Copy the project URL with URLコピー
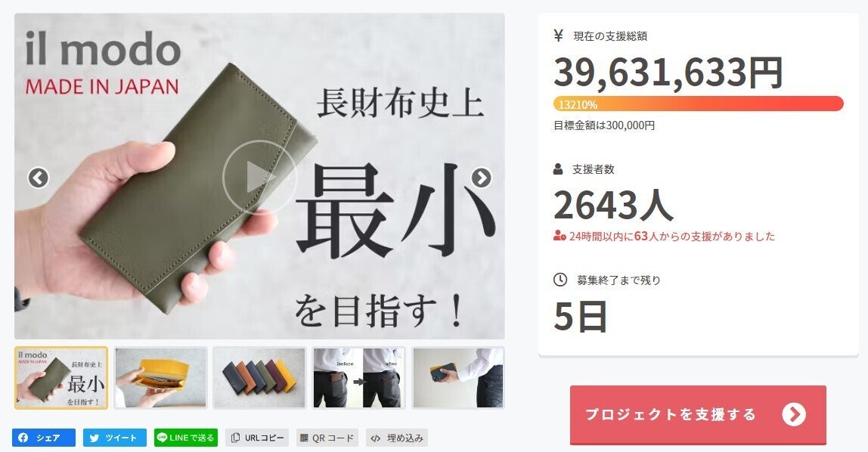This screenshot has height=452, width=868. click(x=257, y=438)
